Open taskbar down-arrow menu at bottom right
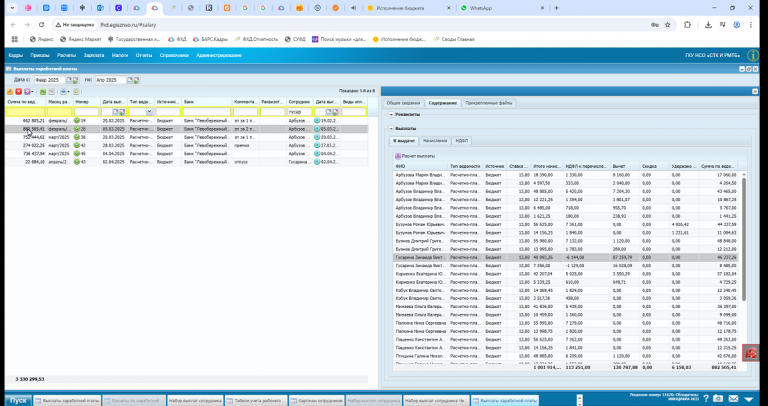The height and width of the screenshot is (406, 768). coord(749,399)
